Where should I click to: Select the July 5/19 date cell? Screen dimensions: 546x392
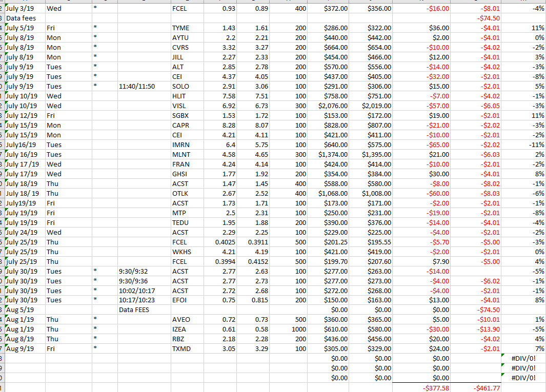[x=25, y=28]
